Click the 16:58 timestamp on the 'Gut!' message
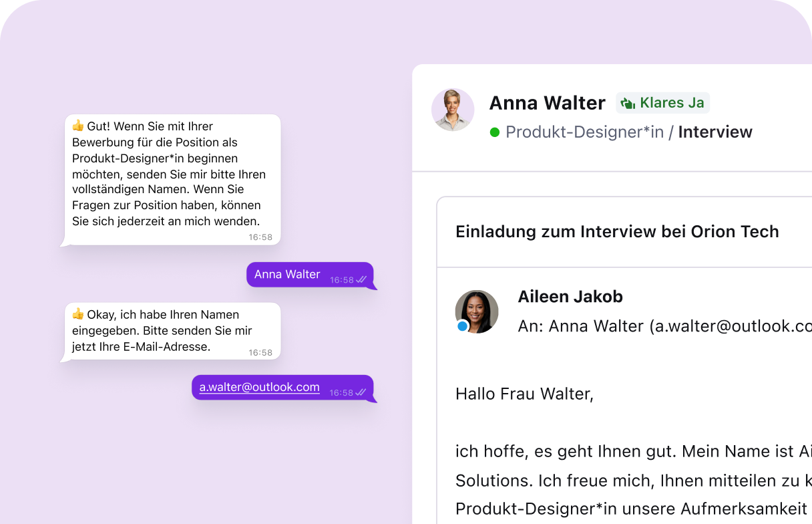Image resolution: width=812 pixels, height=524 pixels. [260, 237]
